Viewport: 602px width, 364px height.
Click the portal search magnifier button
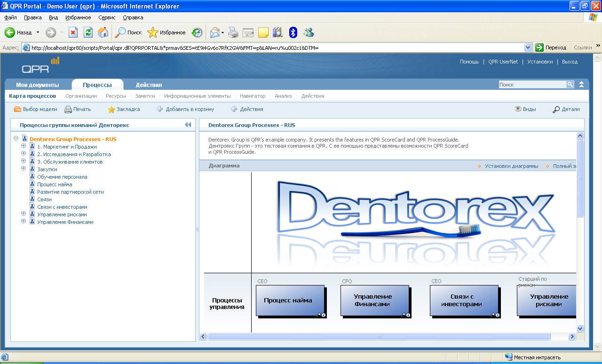coord(570,85)
